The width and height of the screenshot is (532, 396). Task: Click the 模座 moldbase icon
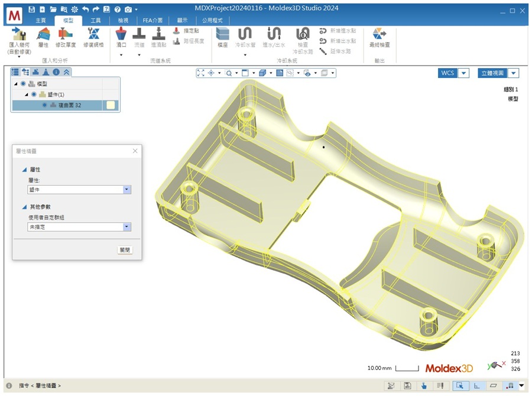point(222,34)
